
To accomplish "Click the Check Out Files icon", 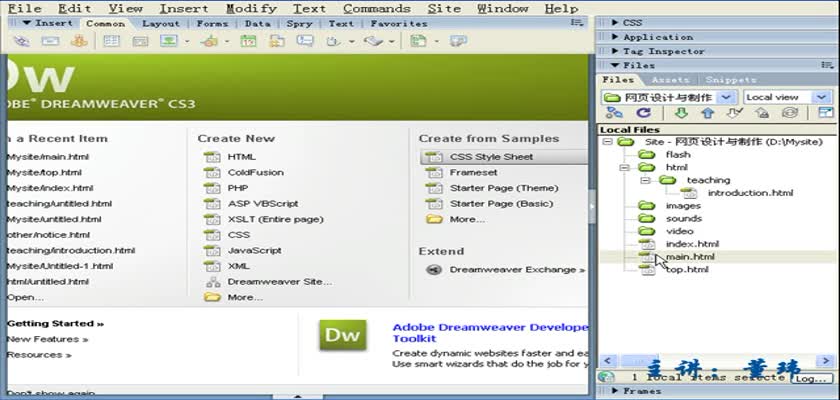I will tap(734, 112).
